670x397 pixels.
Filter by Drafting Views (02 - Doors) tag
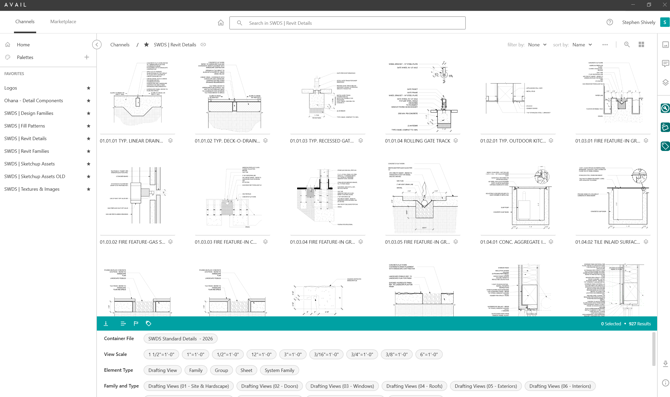click(x=270, y=386)
